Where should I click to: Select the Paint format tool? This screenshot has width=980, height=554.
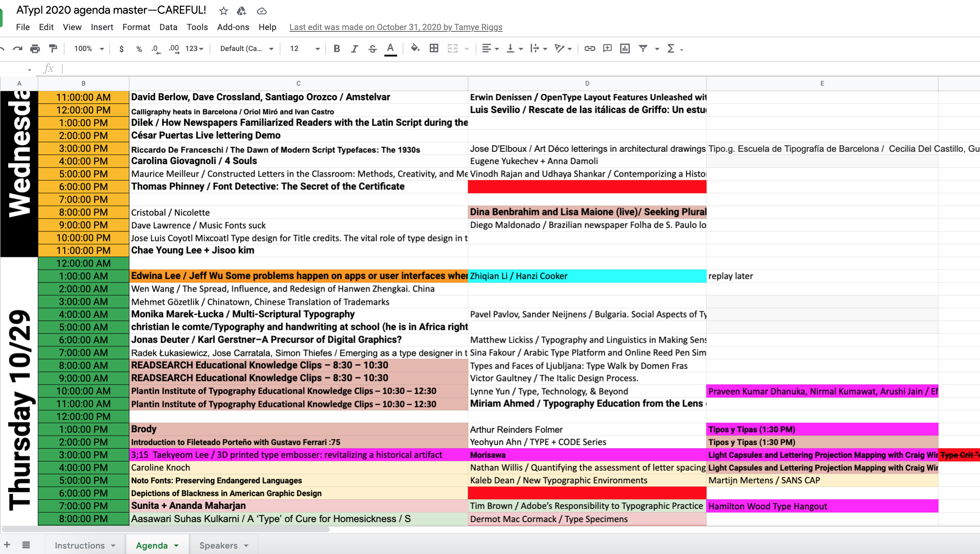(x=53, y=49)
